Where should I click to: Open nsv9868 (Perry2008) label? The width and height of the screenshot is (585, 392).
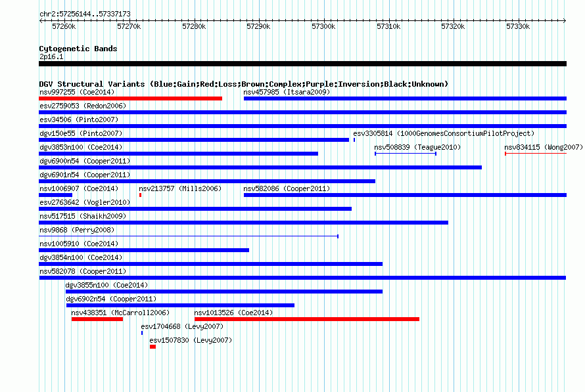(x=77, y=230)
